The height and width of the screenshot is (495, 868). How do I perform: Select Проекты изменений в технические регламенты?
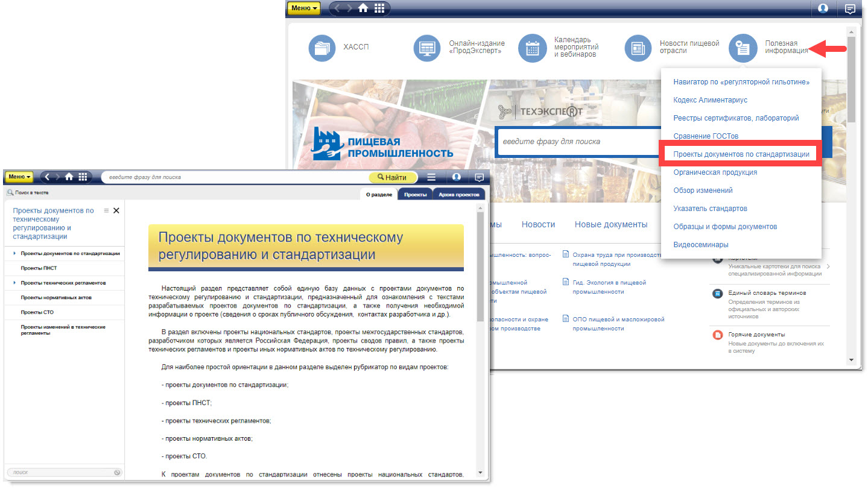64,330
